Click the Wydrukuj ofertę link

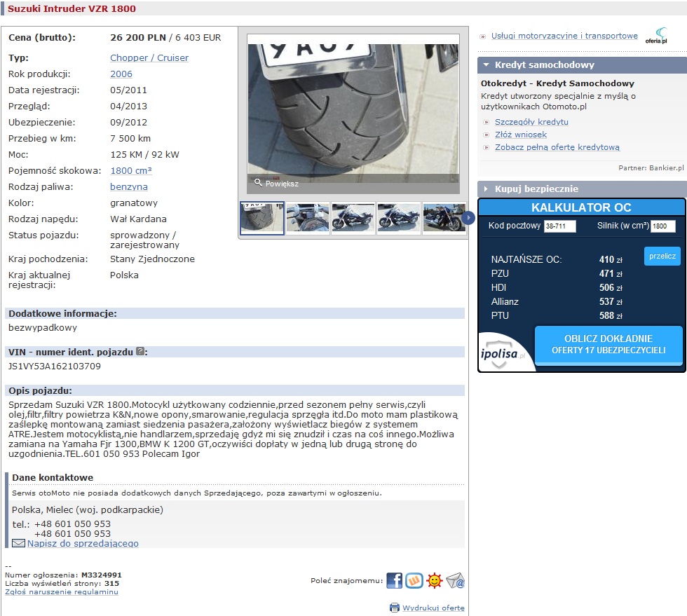click(x=434, y=608)
